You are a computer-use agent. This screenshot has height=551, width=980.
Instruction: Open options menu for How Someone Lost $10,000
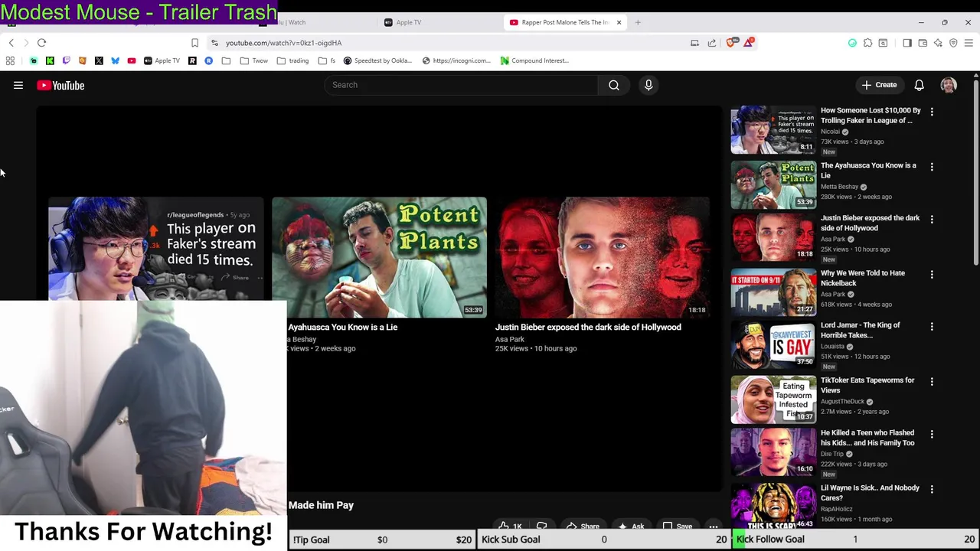932,112
